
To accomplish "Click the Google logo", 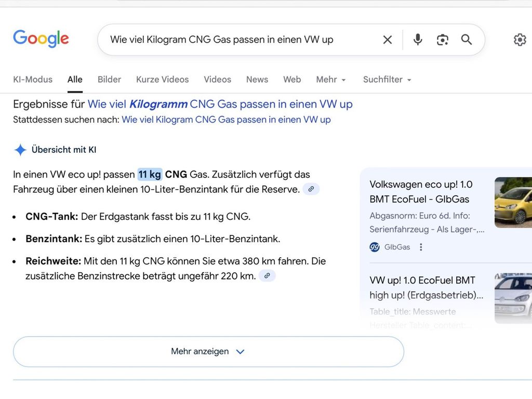I will click(x=41, y=39).
